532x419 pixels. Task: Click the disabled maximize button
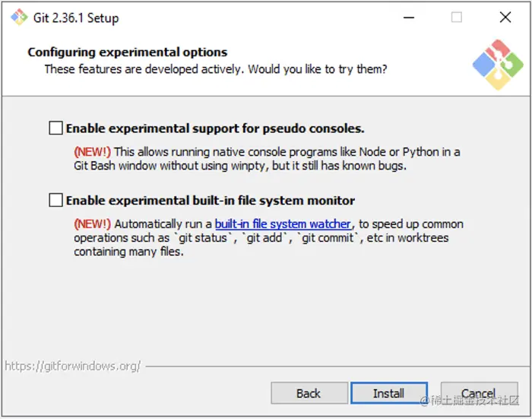(x=456, y=17)
